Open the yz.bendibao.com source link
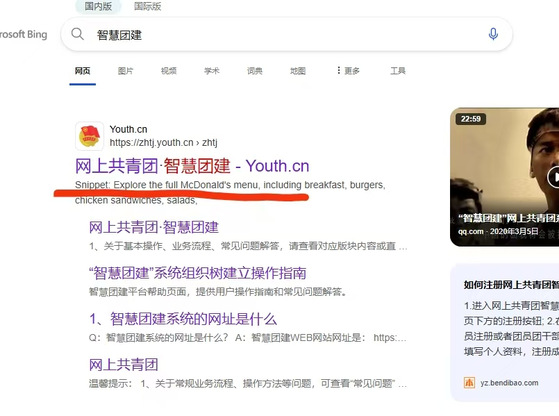Image resolution: width=559 pixels, height=416 pixels. point(509,383)
